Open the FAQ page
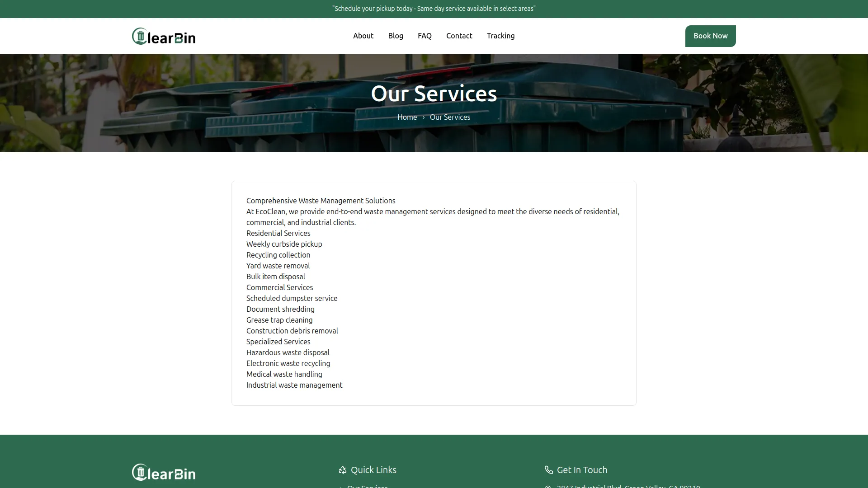 coord(424,36)
